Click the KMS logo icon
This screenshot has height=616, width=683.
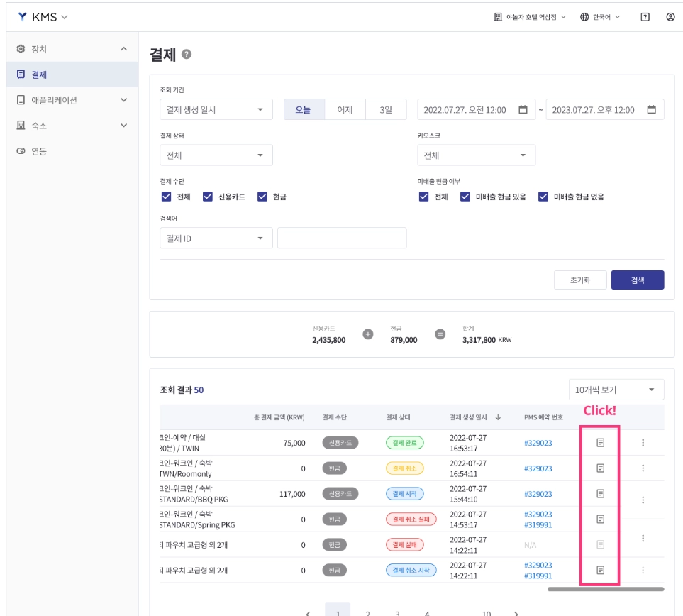coord(22,16)
